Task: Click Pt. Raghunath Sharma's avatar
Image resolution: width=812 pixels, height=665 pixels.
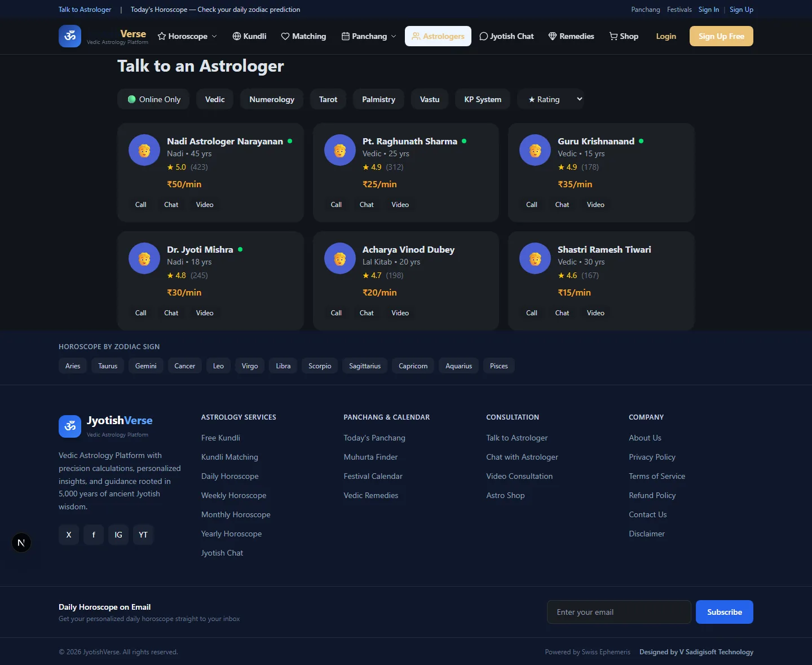Action: click(x=340, y=150)
